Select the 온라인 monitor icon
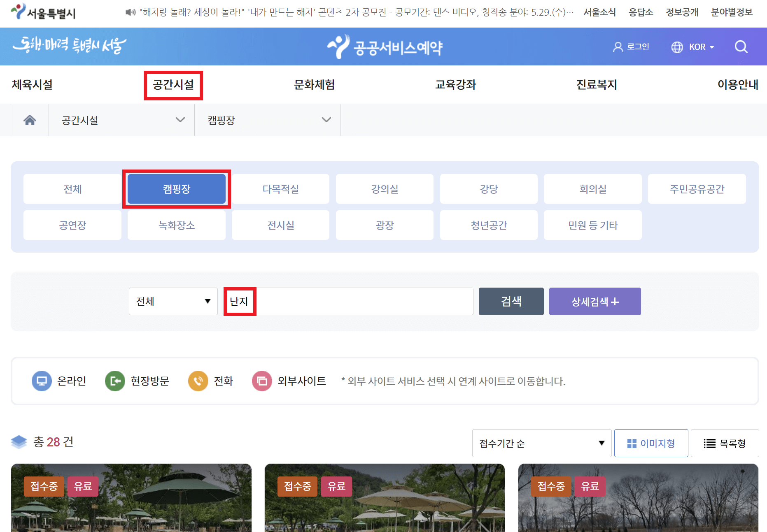The width and height of the screenshot is (767, 532). click(x=42, y=381)
